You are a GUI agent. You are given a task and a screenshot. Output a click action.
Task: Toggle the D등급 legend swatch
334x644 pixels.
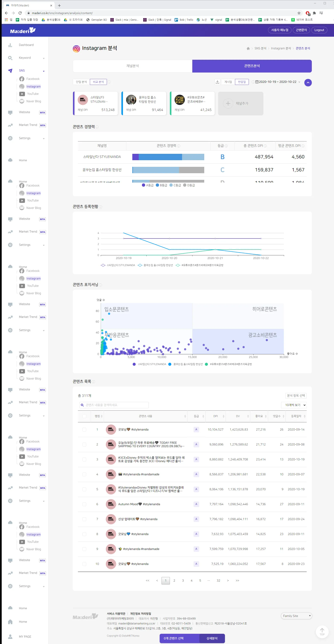185,185
